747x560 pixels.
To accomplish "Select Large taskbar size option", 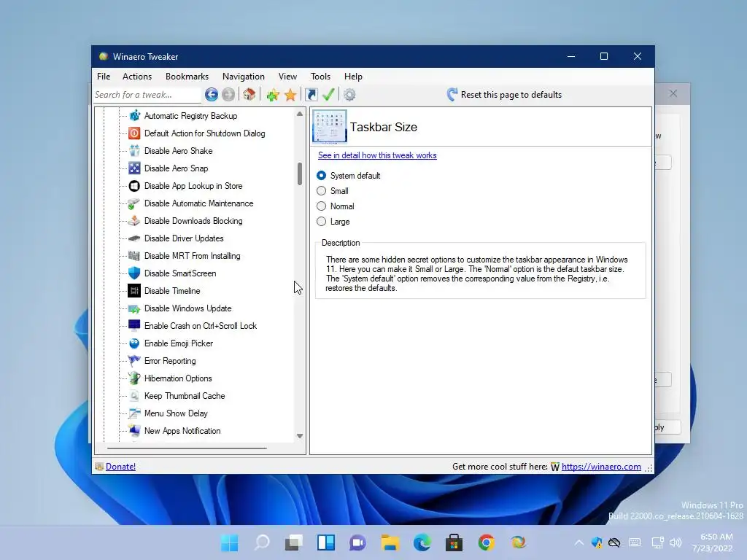I will click(x=333, y=222).
